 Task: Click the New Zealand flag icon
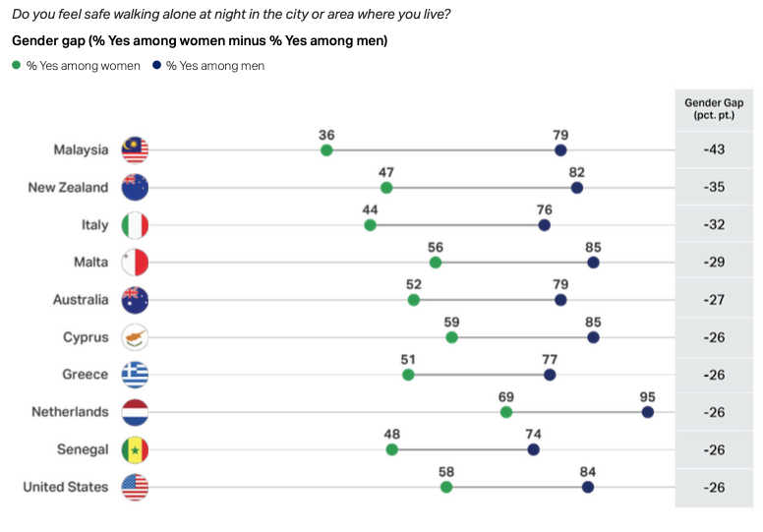coord(135,188)
